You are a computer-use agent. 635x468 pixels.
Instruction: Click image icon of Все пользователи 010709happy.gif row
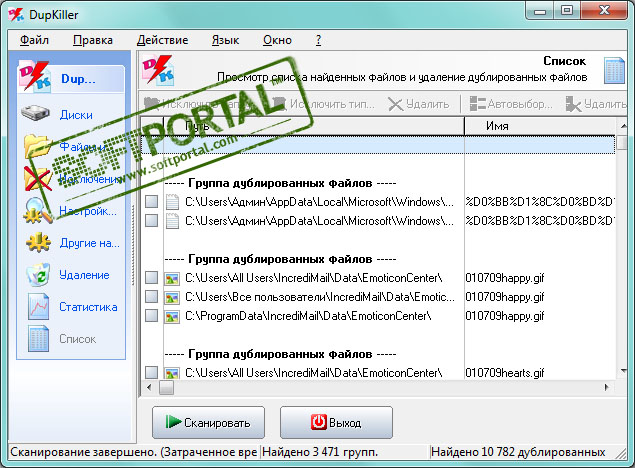point(172,297)
